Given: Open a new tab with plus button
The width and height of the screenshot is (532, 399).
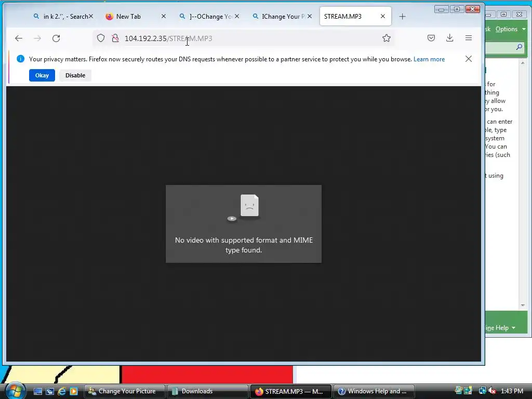Looking at the screenshot, I should point(403,16).
